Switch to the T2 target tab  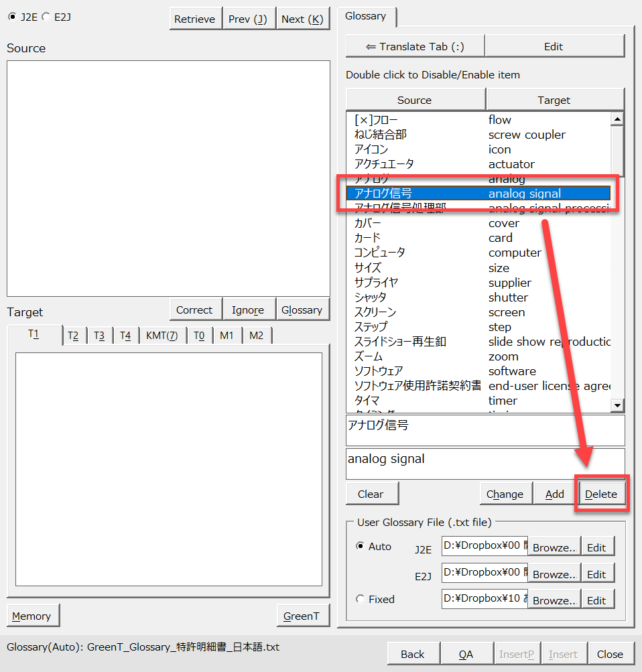[x=73, y=336]
